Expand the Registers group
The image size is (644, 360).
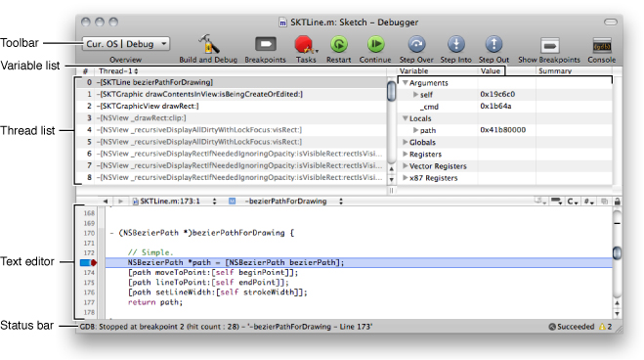(x=405, y=155)
